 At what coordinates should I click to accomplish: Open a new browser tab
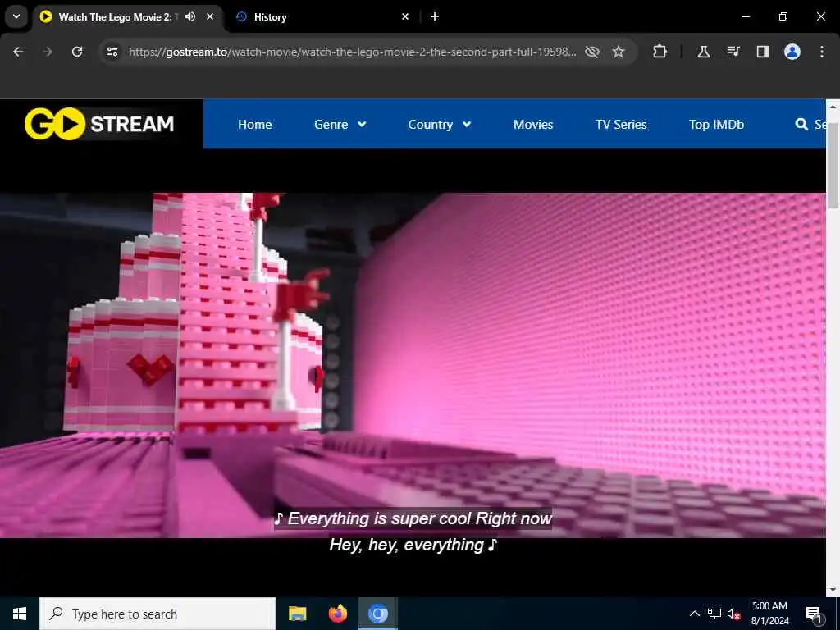[x=435, y=16]
